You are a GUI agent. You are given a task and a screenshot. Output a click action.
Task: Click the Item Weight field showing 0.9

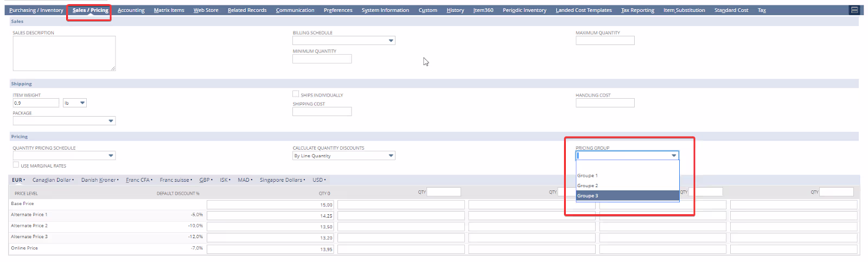(36, 103)
